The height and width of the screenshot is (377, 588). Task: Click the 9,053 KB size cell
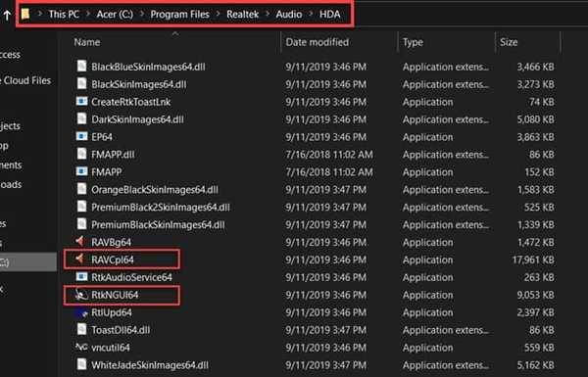tap(535, 295)
